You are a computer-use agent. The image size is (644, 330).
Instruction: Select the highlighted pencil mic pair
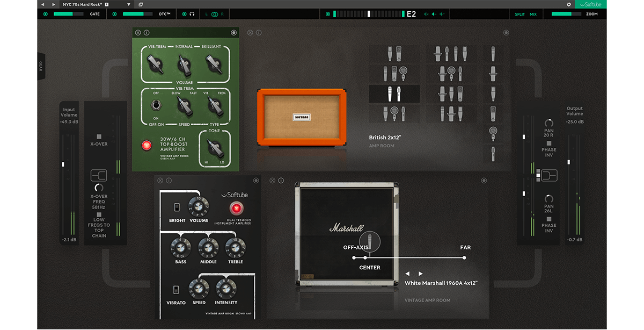(x=394, y=94)
